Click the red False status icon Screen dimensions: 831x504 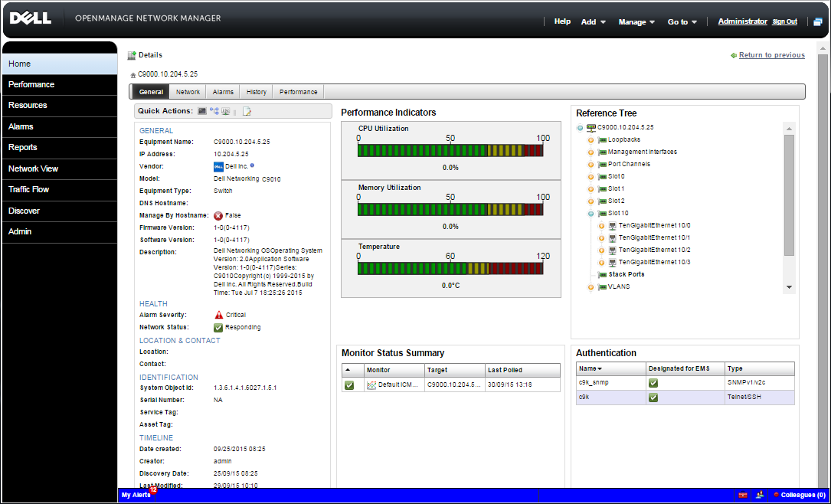pos(218,216)
